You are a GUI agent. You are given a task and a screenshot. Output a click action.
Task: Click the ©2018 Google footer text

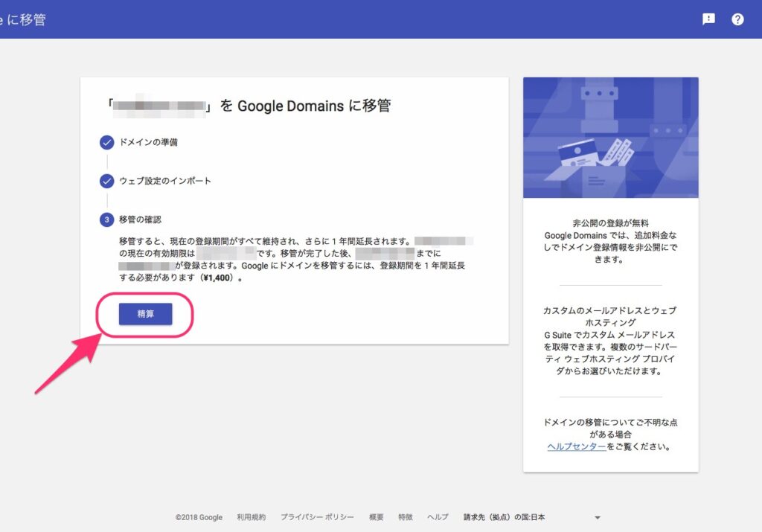pos(199,517)
